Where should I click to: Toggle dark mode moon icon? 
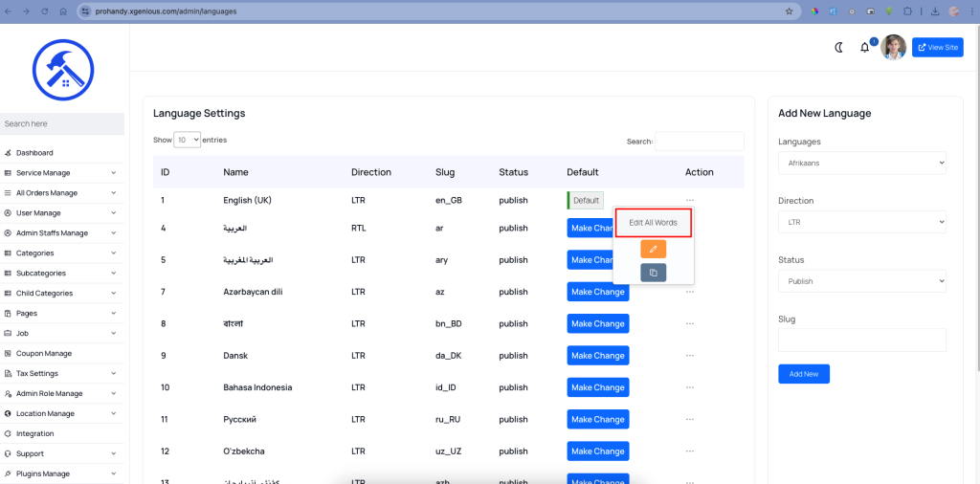tap(839, 48)
